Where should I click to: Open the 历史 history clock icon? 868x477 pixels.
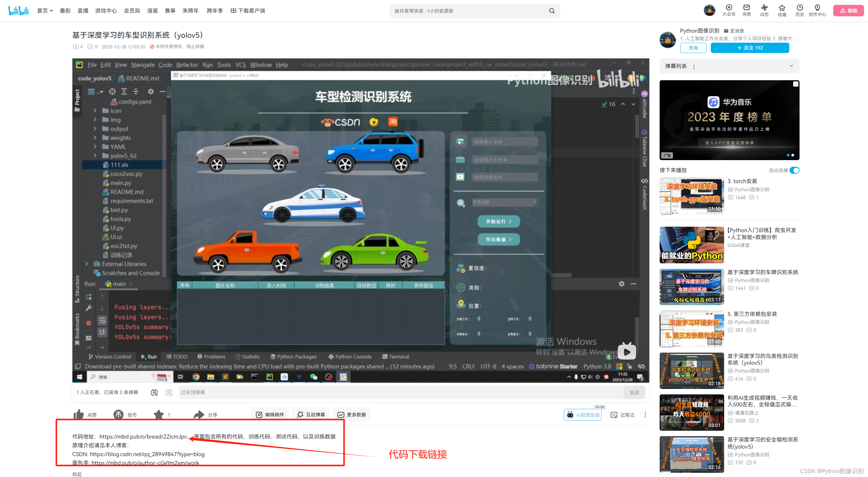[x=799, y=10]
